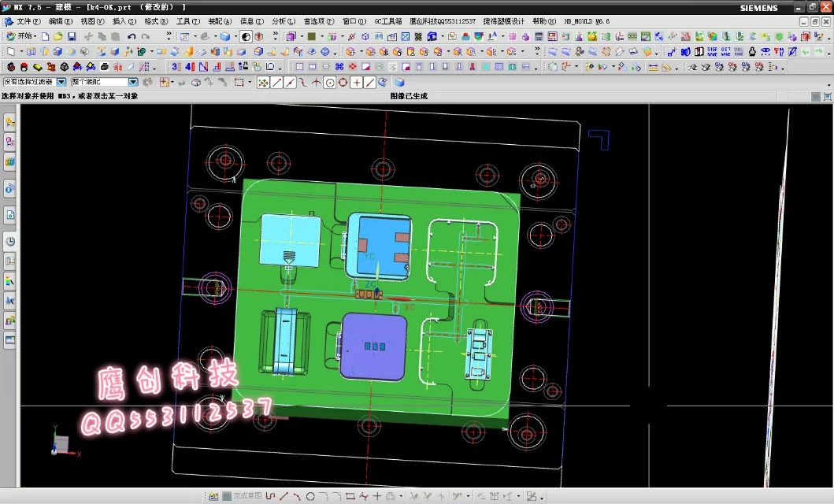Expand the rendering style dropdown arrow
834x504 pixels.
click(x=235, y=36)
